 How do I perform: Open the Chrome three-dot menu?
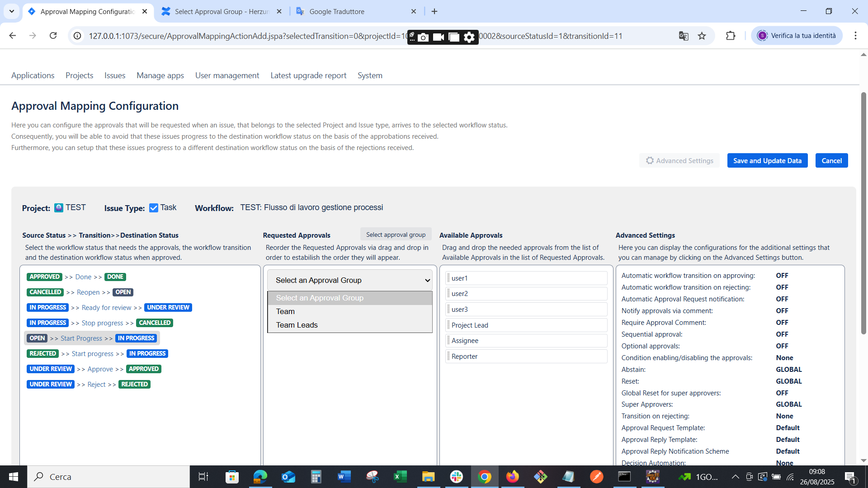(x=855, y=36)
